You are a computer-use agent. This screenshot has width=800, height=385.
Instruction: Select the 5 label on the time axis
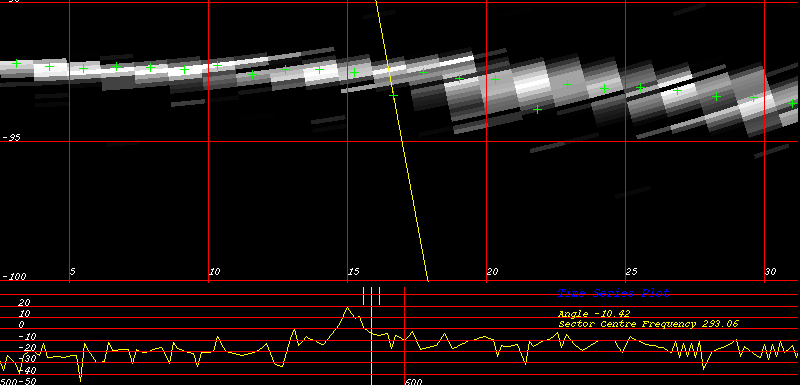[x=72, y=271]
